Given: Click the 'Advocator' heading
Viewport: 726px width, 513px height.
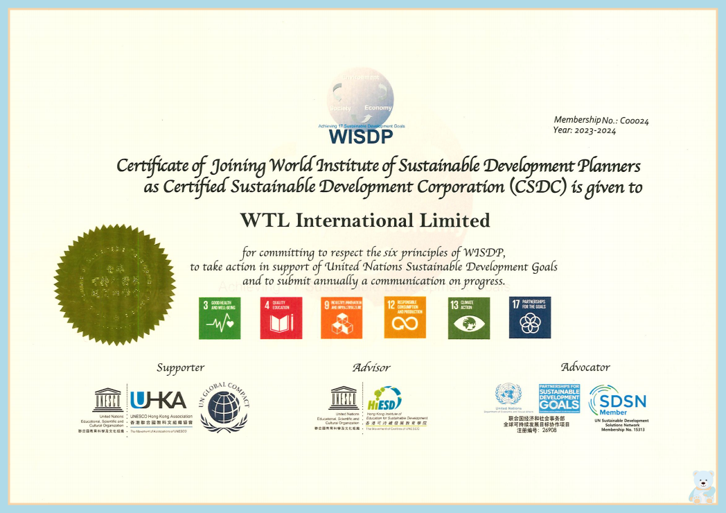Looking at the screenshot, I should [x=585, y=367].
